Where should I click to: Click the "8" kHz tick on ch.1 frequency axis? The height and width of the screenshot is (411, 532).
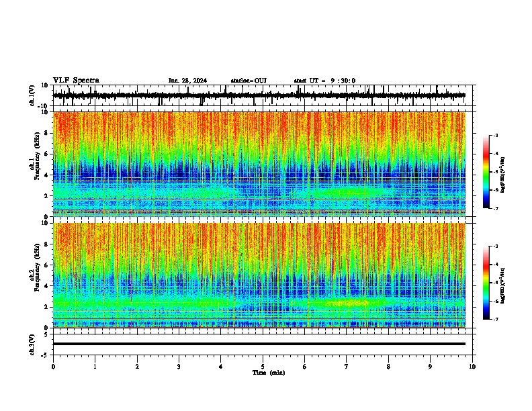(x=46, y=133)
